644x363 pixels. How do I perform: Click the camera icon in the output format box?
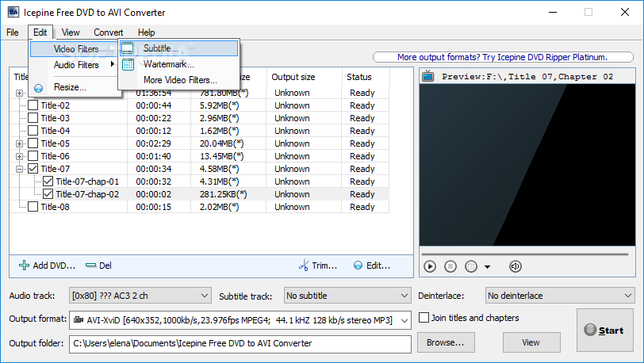pyautogui.click(x=79, y=319)
